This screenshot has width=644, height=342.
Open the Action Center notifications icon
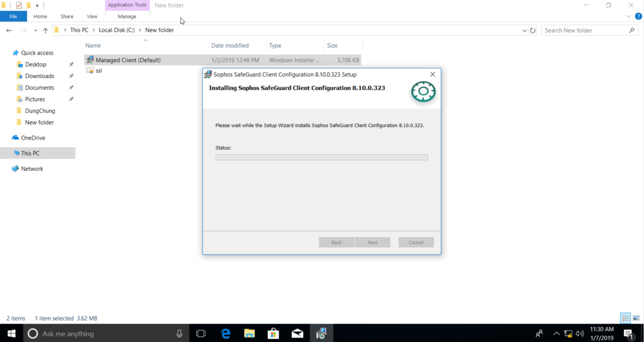point(629,333)
